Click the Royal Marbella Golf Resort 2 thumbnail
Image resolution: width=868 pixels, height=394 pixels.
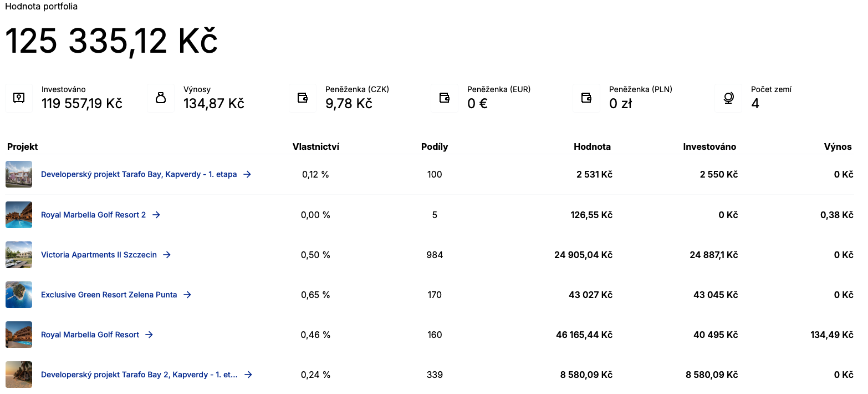pyautogui.click(x=19, y=215)
